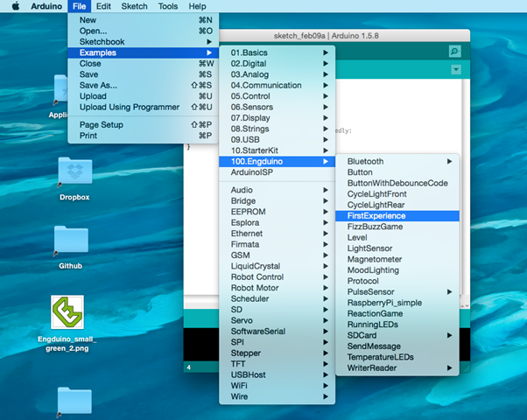
Task: Expand the Firmata library examples
Action: click(x=277, y=244)
